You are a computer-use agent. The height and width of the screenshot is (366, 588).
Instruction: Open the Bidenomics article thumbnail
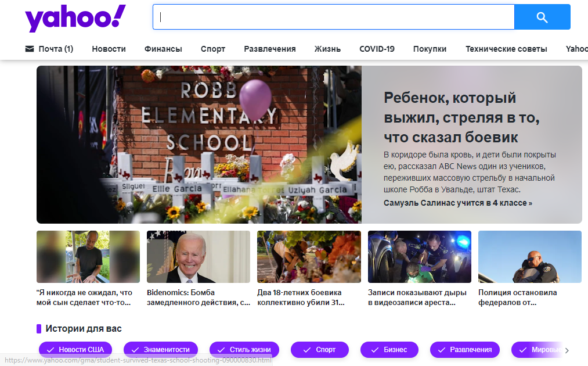[x=198, y=256]
